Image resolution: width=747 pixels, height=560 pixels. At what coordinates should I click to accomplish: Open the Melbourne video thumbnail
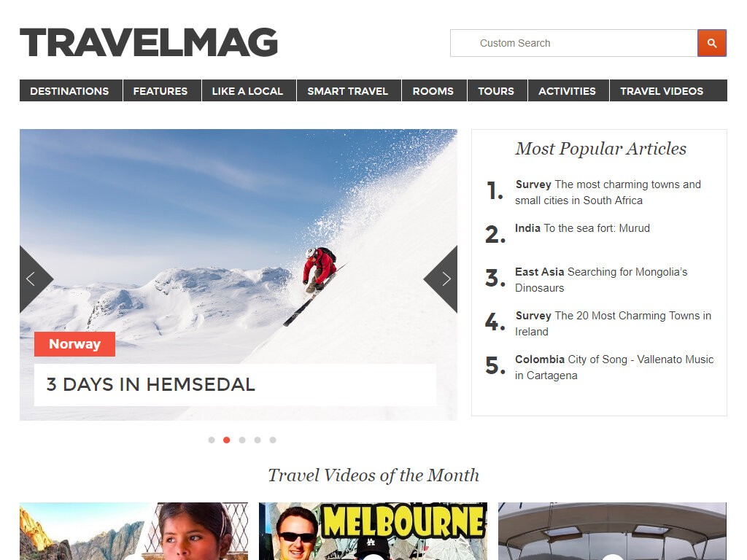(373, 531)
